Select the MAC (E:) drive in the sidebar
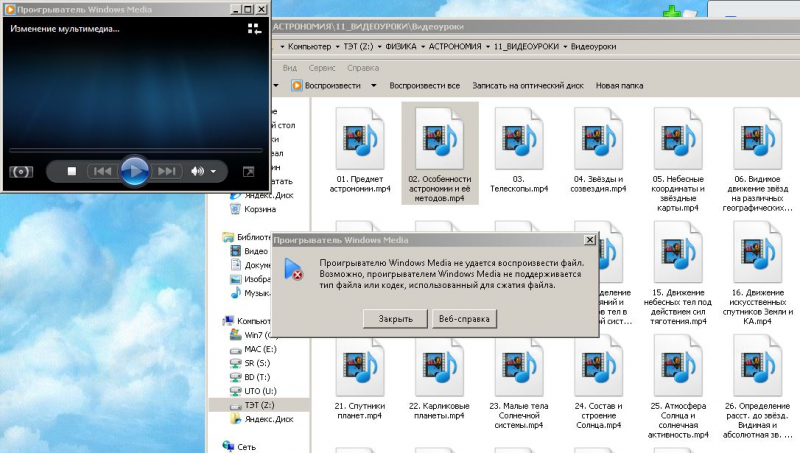 coord(260,350)
